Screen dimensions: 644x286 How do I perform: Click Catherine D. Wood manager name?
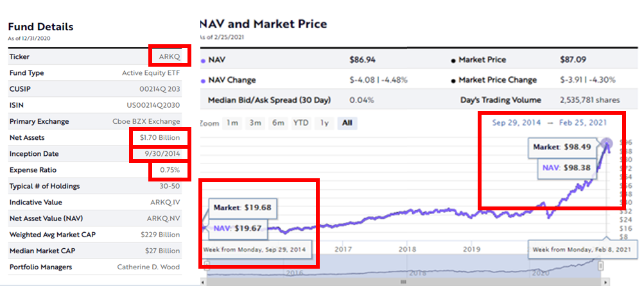pos(149,267)
